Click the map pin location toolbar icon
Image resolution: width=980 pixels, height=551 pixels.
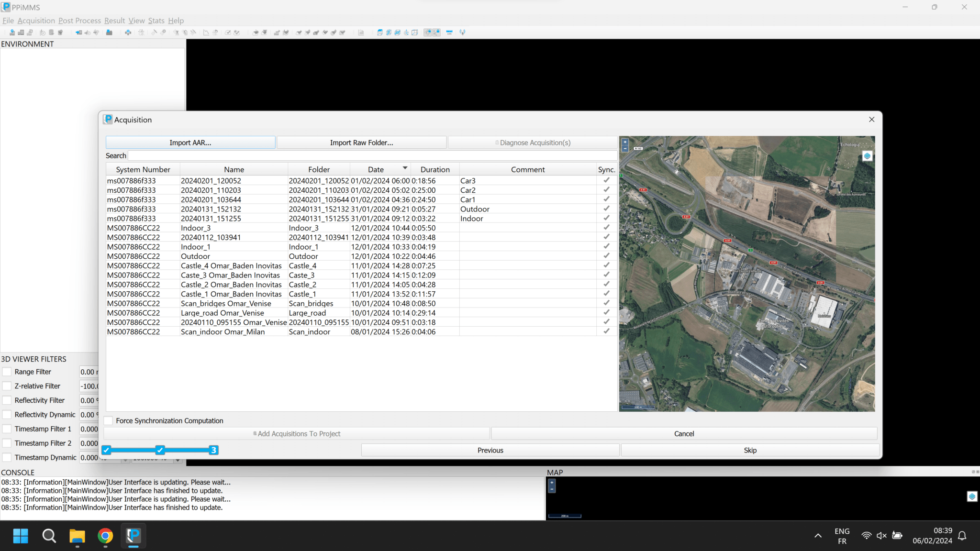12,32
